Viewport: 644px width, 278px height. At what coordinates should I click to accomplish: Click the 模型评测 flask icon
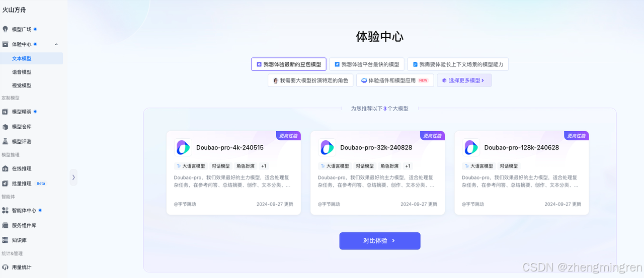[x=5, y=142]
